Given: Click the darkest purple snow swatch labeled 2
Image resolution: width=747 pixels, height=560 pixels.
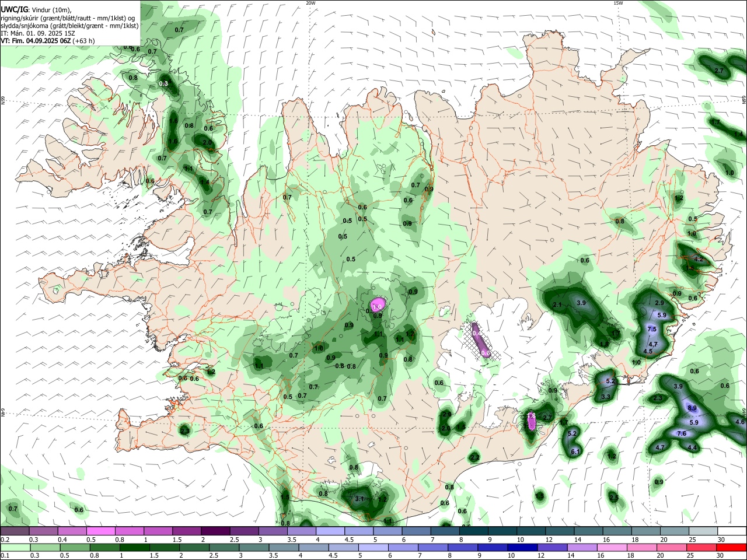Looking at the screenshot, I should [215, 531].
